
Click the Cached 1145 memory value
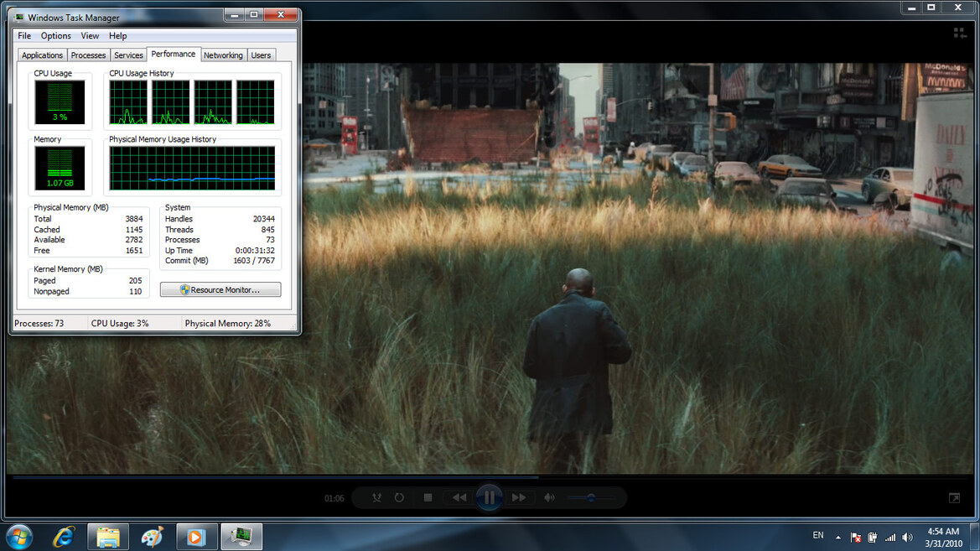point(134,230)
